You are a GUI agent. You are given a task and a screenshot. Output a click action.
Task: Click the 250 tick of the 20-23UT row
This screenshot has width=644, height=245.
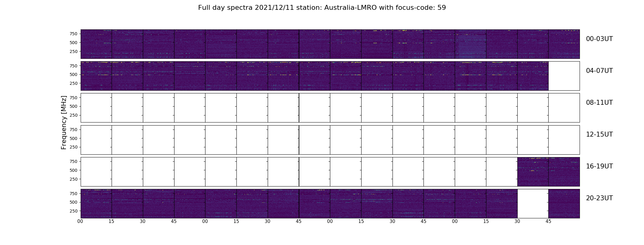74,211
